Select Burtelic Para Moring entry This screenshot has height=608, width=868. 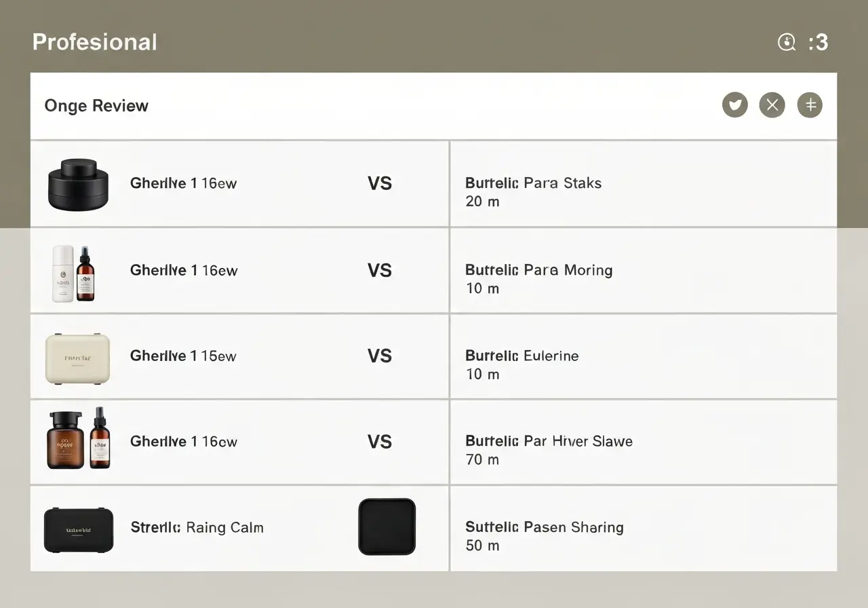[x=643, y=270]
